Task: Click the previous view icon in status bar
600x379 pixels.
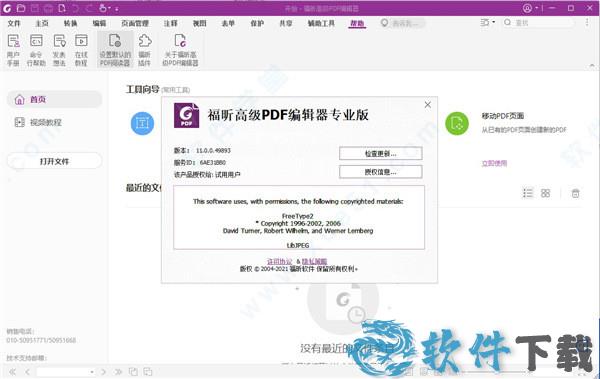Action: (x=133, y=371)
